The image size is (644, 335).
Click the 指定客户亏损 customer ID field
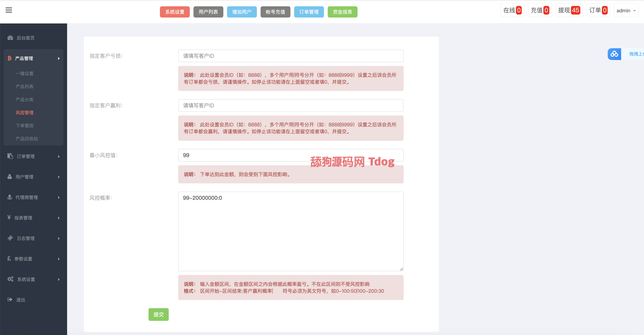[290, 56]
